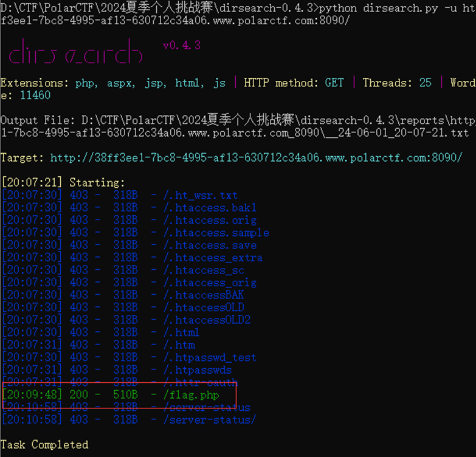
Task: Click the Task Completed message
Action: point(44,445)
